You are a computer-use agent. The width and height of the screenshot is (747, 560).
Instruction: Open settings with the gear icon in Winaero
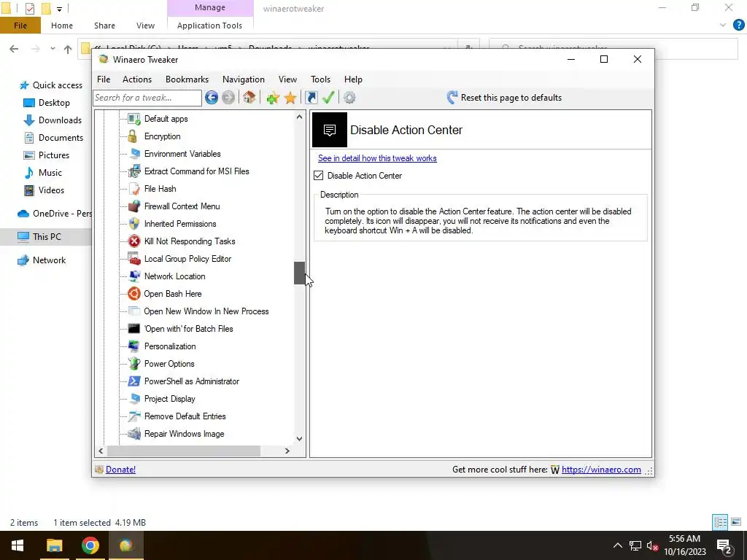tap(349, 98)
